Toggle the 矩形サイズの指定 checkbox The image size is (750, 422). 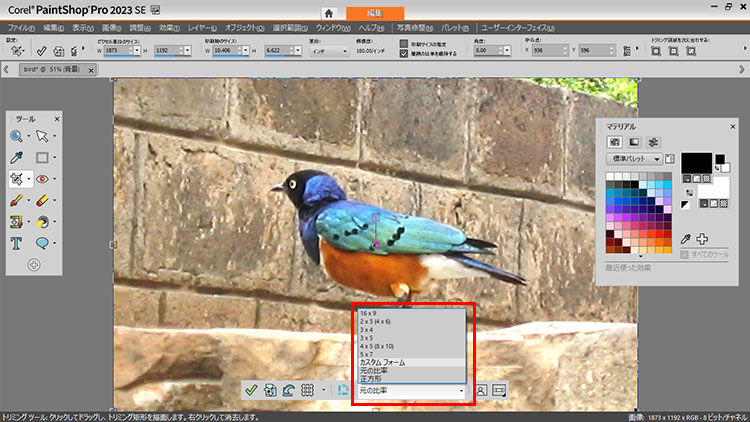(404, 43)
